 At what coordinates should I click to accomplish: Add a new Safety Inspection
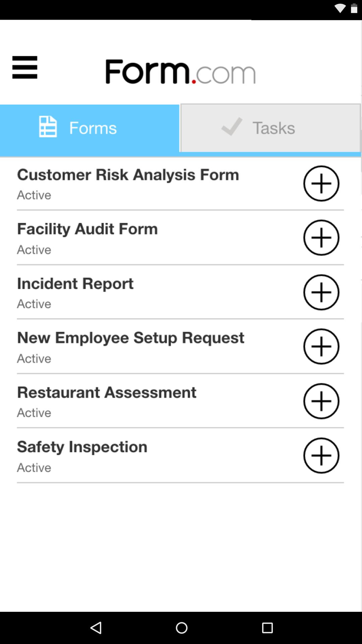point(321,455)
